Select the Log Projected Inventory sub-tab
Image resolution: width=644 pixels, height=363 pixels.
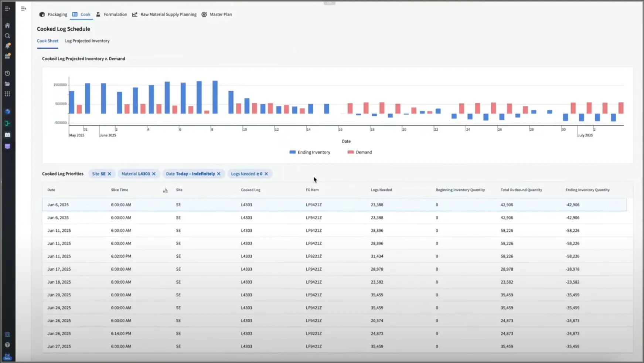(87, 41)
